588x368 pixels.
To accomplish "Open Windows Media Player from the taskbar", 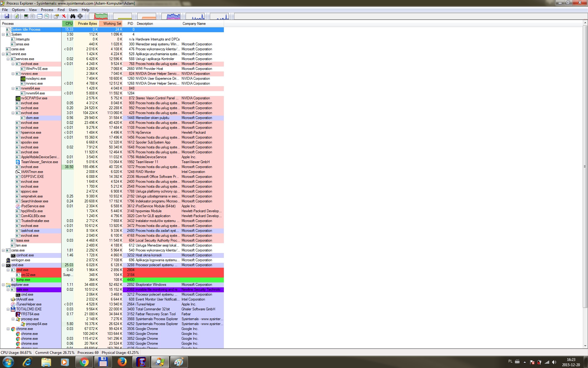I will pyautogui.click(x=65, y=362).
